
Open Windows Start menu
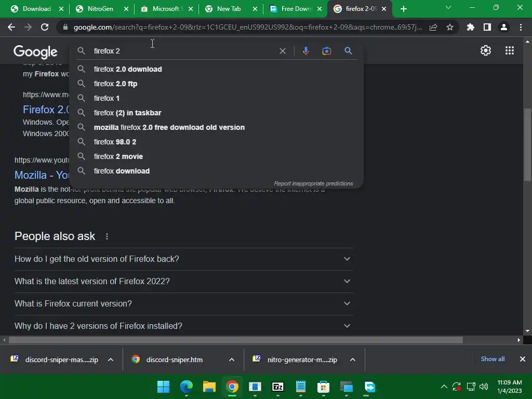pyautogui.click(x=163, y=387)
